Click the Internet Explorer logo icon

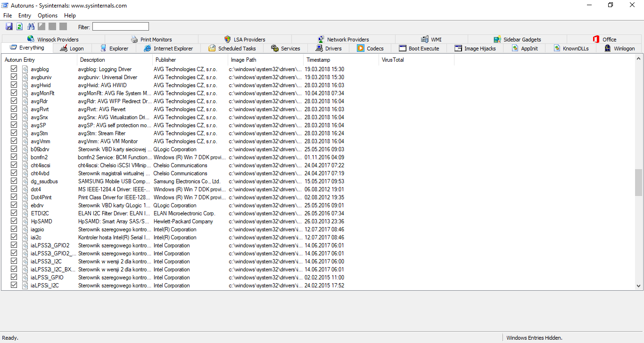[148, 48]
